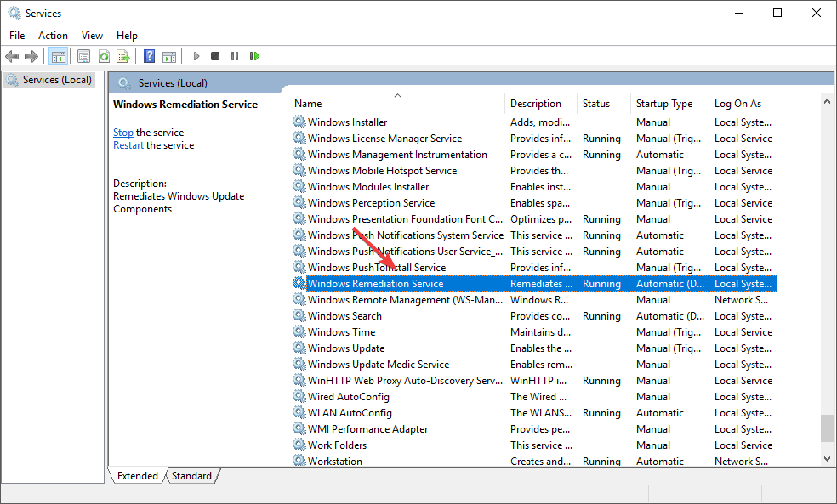Click the gear icon of WLAN AutoConfig
The image size is (837, 504).
coord(299,412)
